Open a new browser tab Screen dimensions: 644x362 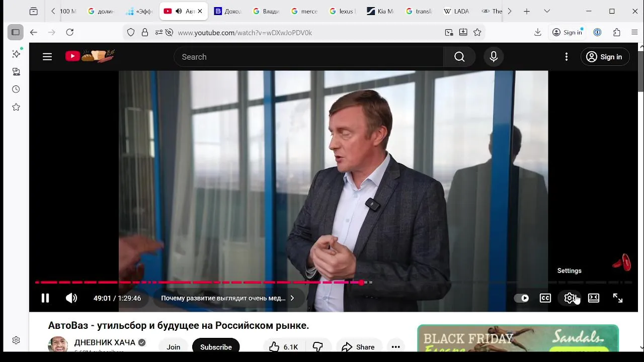[x=527, y=11]
